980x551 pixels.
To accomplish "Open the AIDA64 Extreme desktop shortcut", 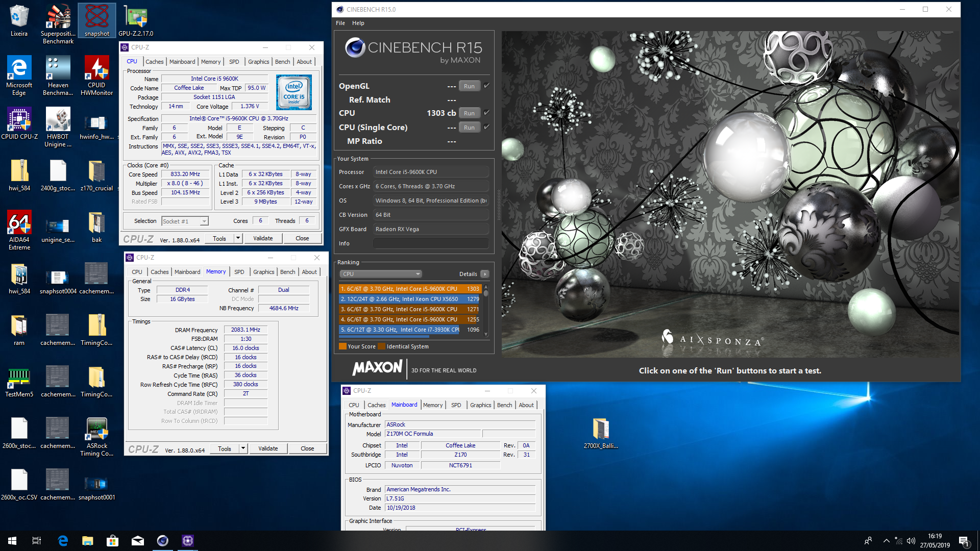I will click(19, 230).
